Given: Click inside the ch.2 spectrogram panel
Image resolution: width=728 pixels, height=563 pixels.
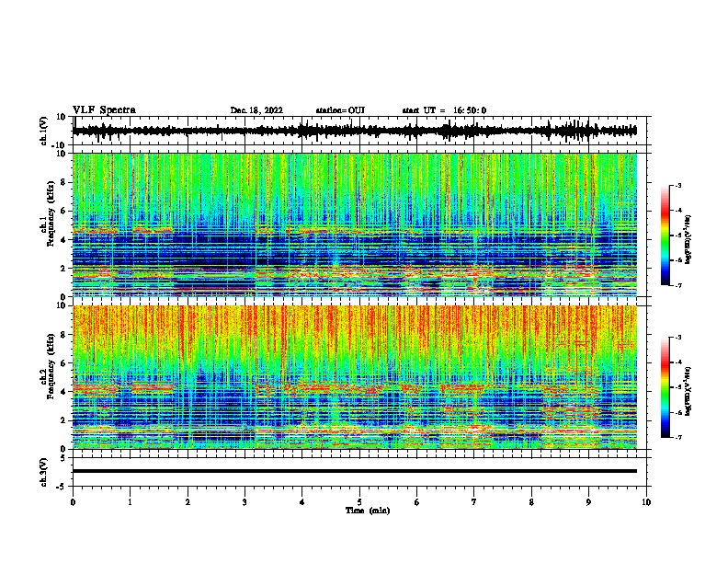Looking at the screenshot, I should (355, 377).
